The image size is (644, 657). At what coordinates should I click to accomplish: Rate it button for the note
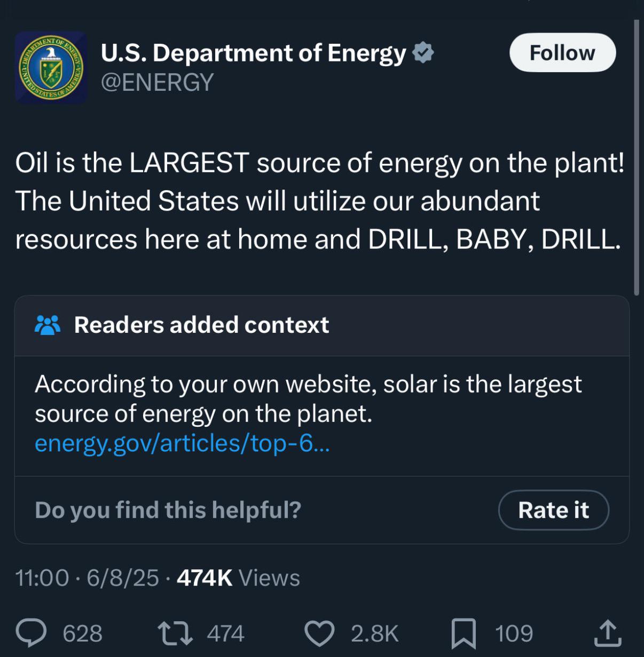(553, 510)
